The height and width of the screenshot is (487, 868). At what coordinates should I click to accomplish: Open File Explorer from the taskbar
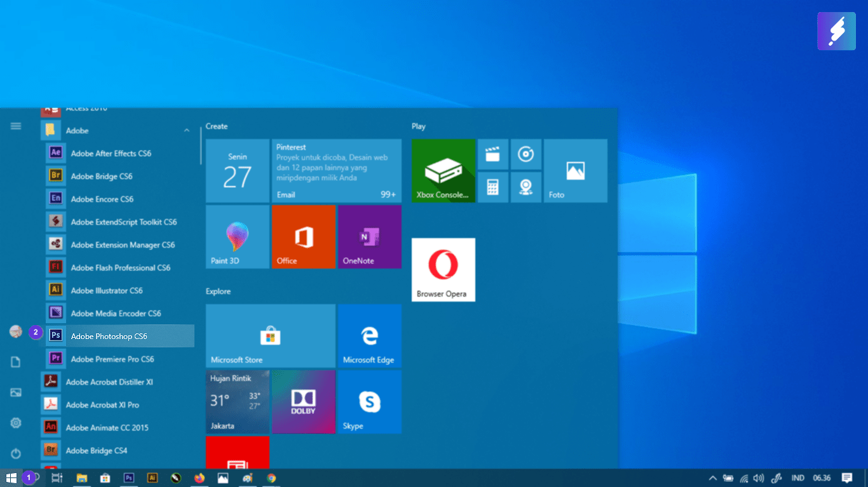(x=81, y=478)
